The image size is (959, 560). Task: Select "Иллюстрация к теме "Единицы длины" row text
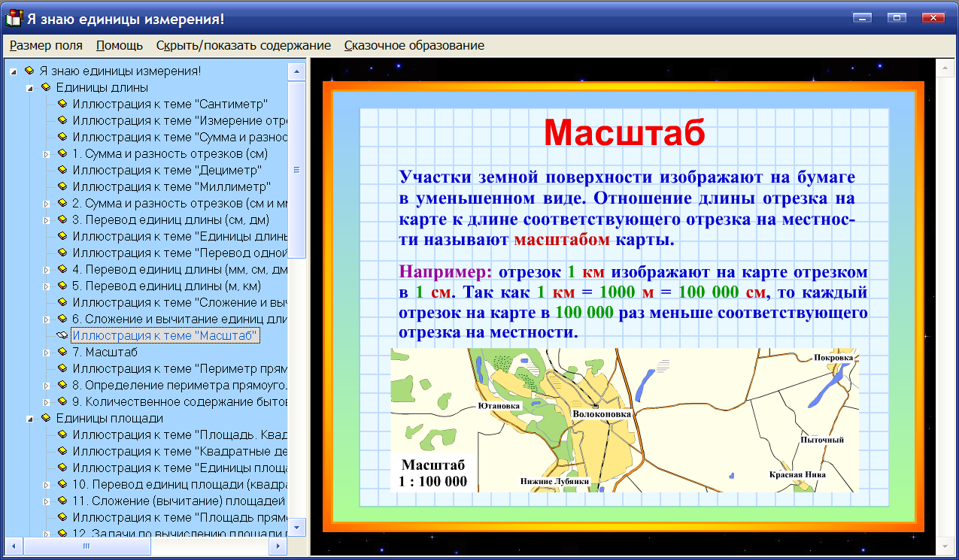(181, 236)
